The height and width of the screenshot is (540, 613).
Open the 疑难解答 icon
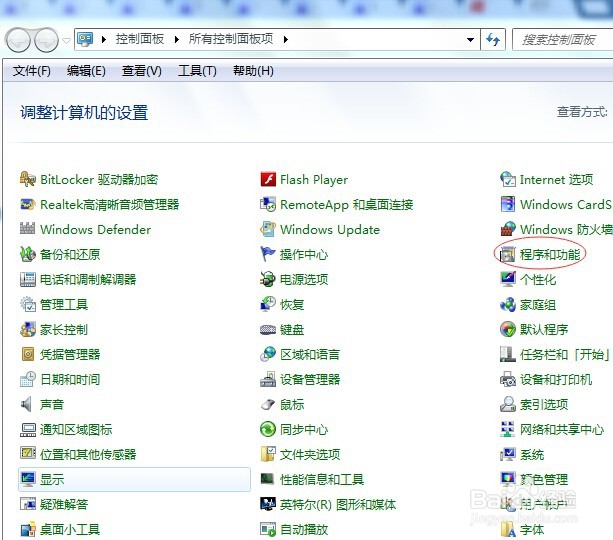pyautogui.click(x=27, y=504)
